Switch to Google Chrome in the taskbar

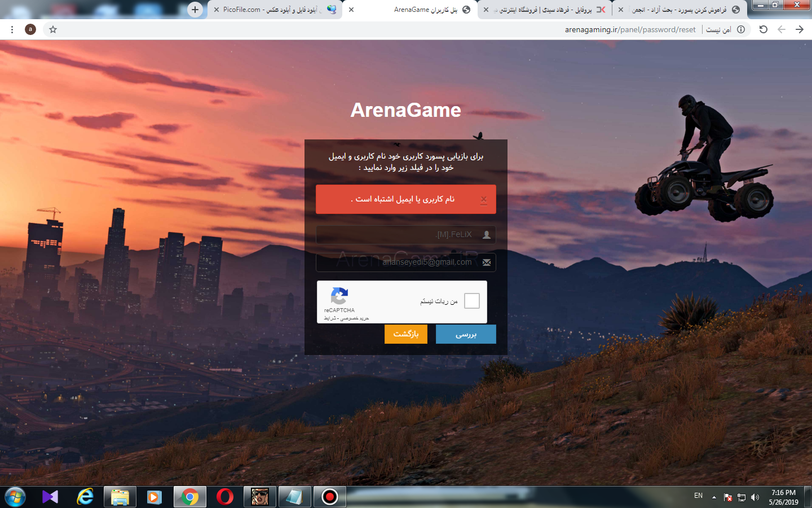click(190, 497)
